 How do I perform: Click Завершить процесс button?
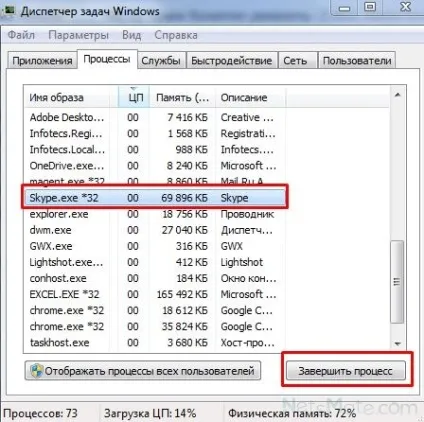click(x=346, y=371)
